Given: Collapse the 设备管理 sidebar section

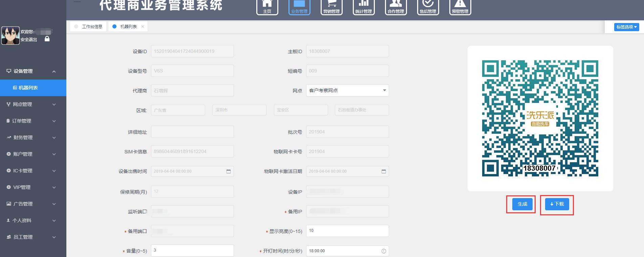Looking at the screenshot, I should point(54,71).
